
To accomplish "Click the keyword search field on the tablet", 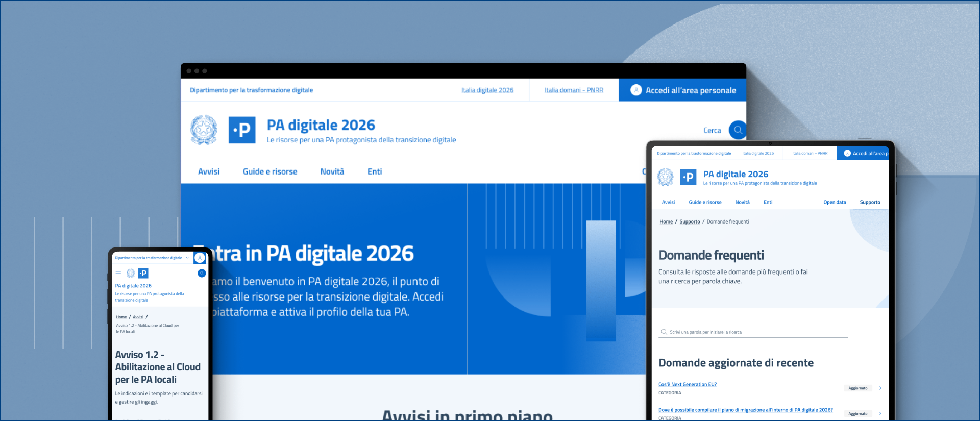I will (x=753, y=332).
